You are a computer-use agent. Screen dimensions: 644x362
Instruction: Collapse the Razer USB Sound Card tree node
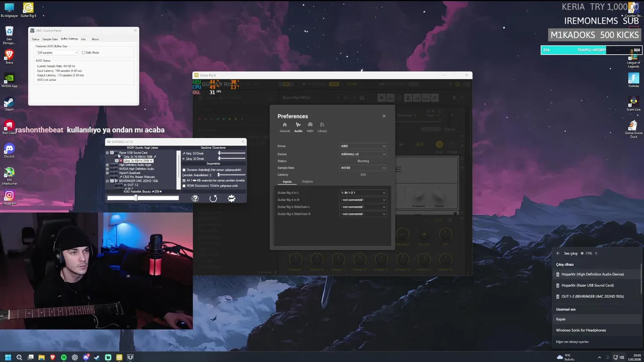tap(107, 153)
